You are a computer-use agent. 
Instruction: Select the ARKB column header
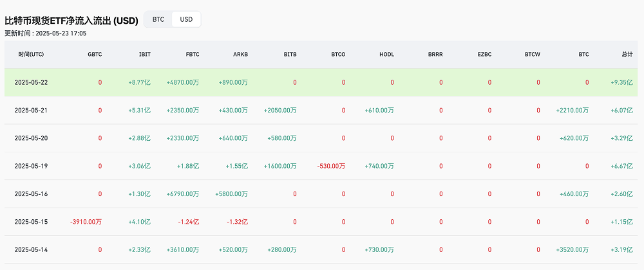pos(240,55)
